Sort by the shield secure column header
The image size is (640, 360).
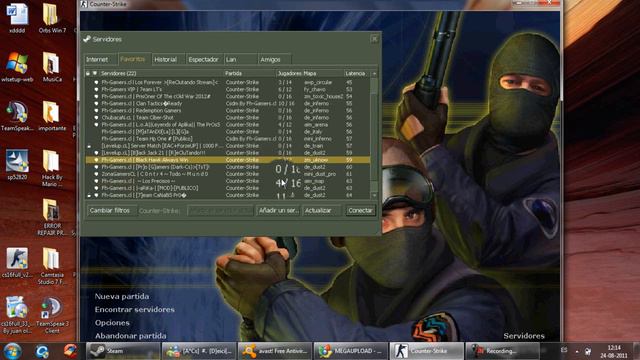click(95, 73)
